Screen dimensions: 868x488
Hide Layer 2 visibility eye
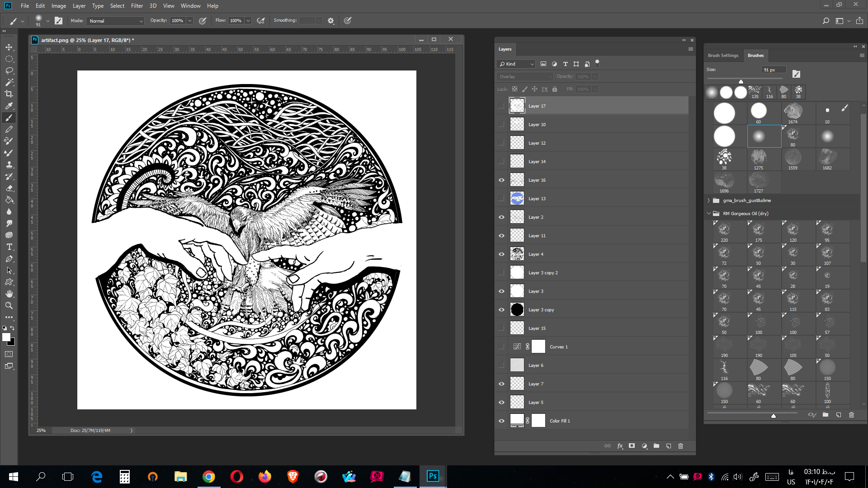[x=501, y=217]
